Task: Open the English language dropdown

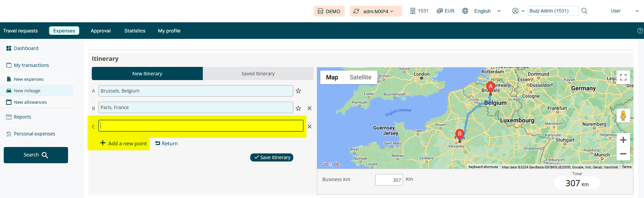Action: coord(487,11)
